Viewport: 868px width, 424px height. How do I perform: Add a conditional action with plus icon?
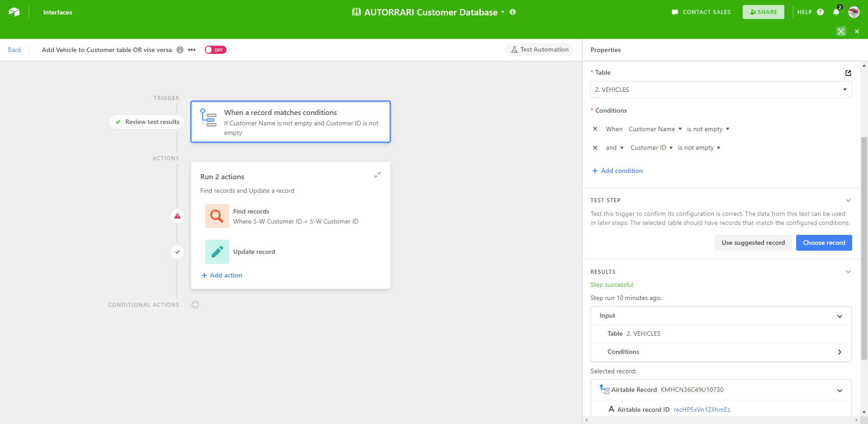tap(195, 305)
